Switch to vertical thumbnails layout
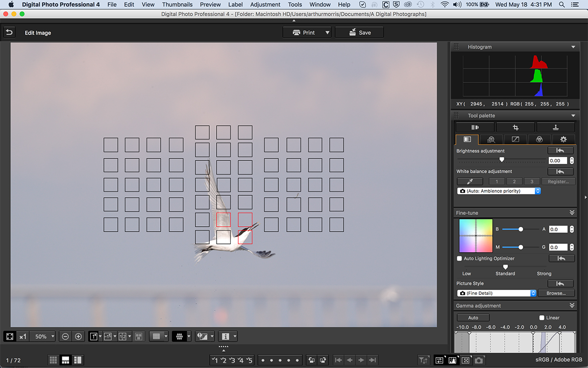The width and height of the screenshot is (588, 368). click(x=77, y=360)
